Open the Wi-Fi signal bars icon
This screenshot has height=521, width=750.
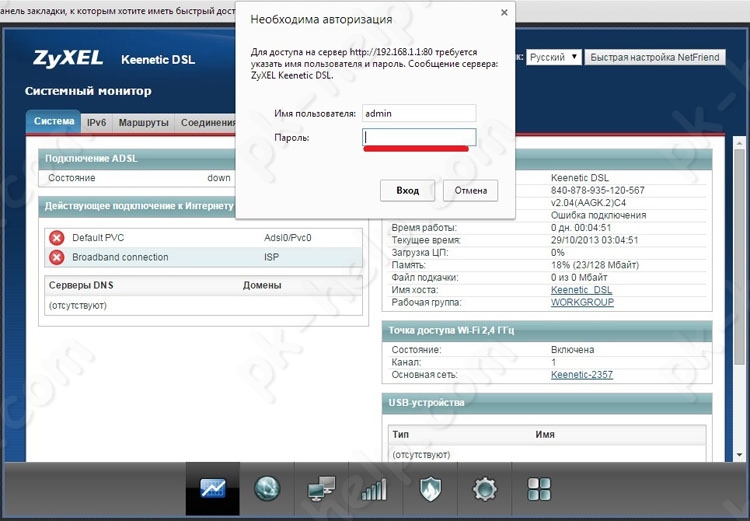(x=375, y=489)
